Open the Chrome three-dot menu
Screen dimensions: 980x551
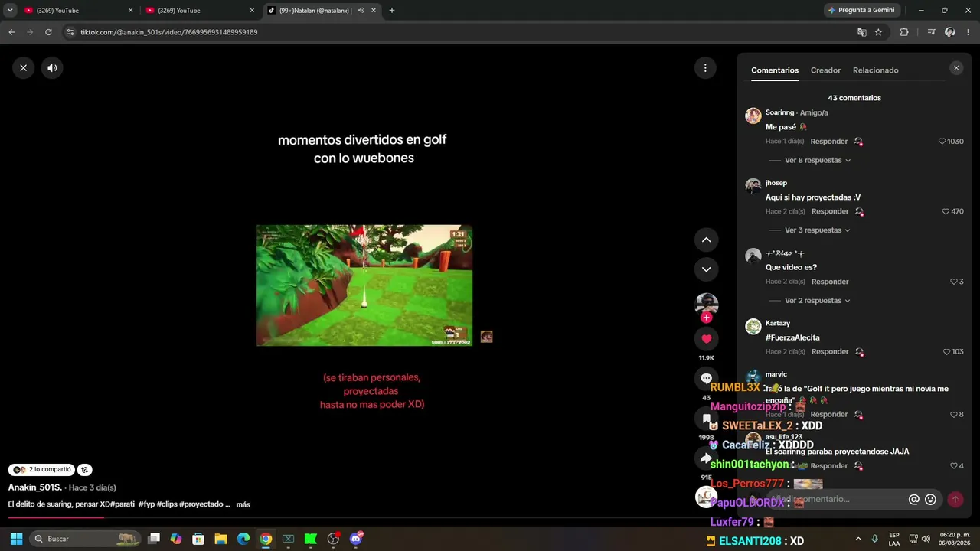(969, 32)
